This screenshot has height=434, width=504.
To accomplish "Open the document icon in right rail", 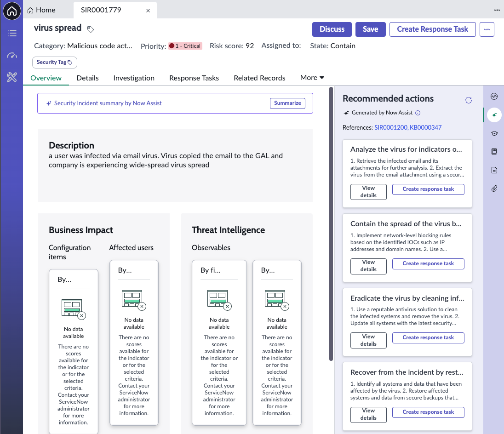I will (494, 170).
